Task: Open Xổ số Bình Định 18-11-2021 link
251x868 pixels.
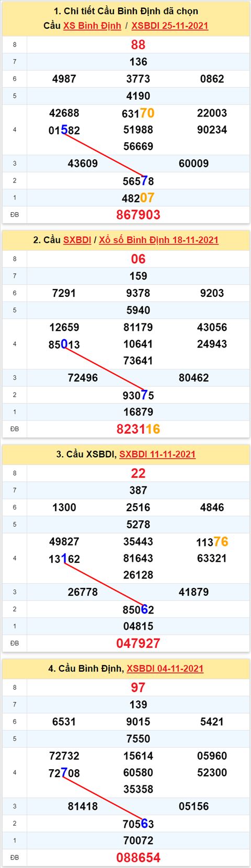Action: point(158,240)
